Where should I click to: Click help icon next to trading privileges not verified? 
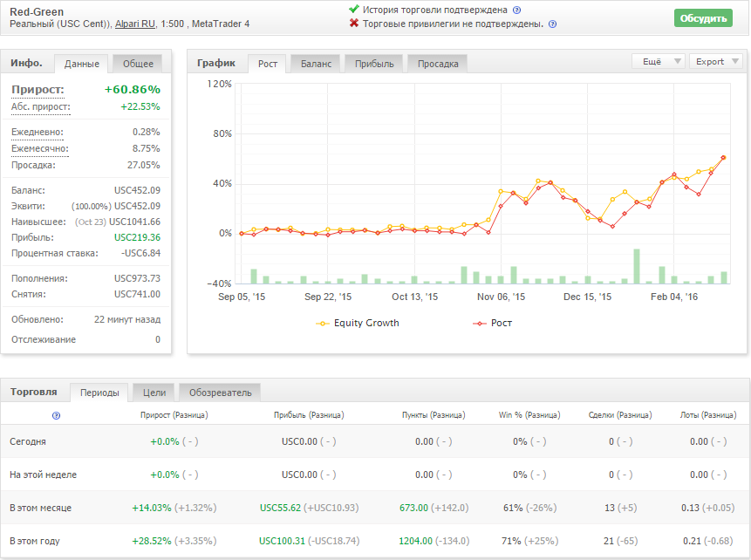552,24
